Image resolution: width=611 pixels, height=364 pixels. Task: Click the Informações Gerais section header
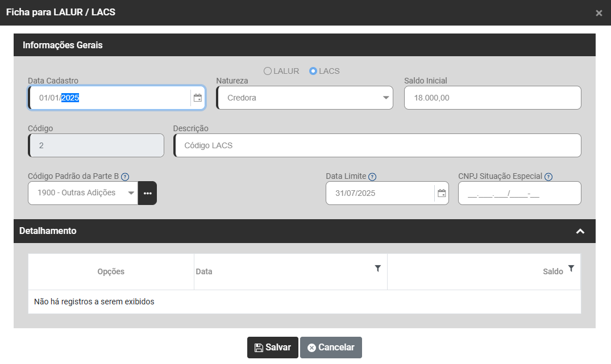click(x=305, y=45)
